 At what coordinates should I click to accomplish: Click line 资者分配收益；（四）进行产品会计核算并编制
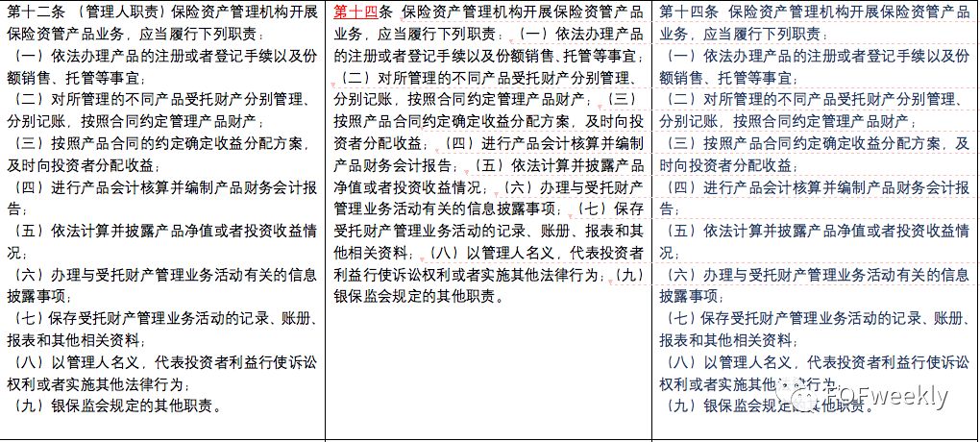pos(489,143)
